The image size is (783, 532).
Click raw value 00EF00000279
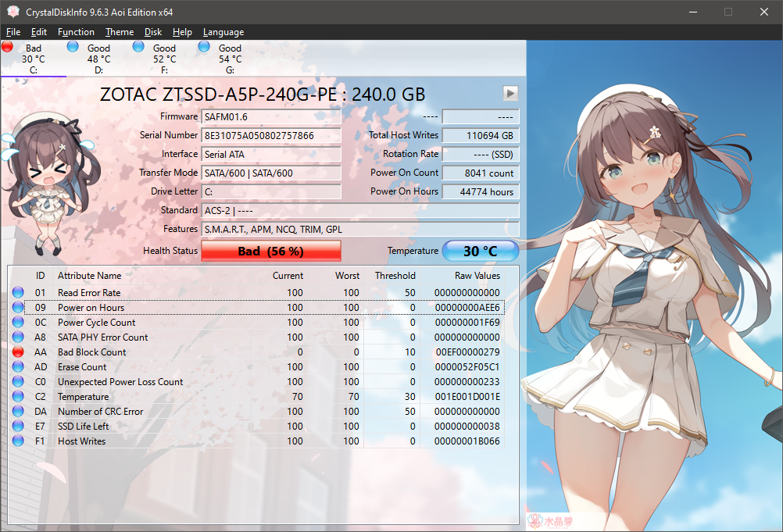467,352
